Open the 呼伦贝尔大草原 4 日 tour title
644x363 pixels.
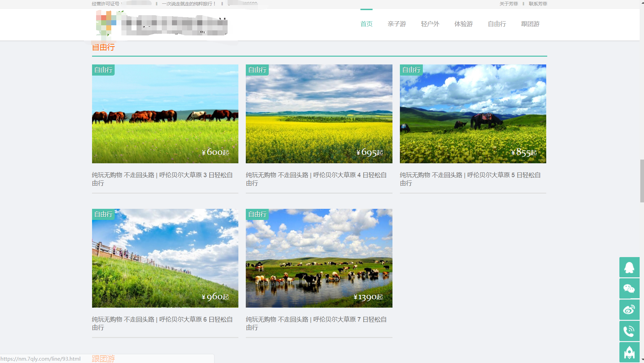pyautogui.click(x=316, y=179)
